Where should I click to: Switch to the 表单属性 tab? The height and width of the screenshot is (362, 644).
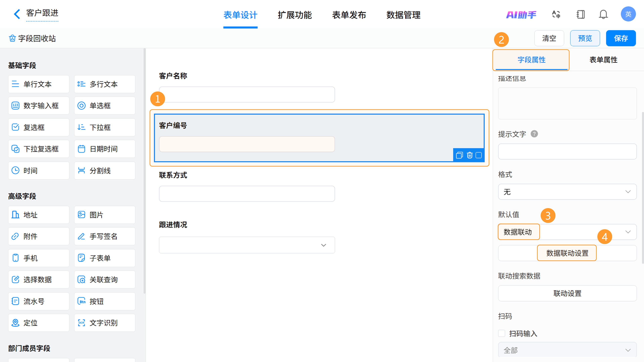[x=603, y=60]
